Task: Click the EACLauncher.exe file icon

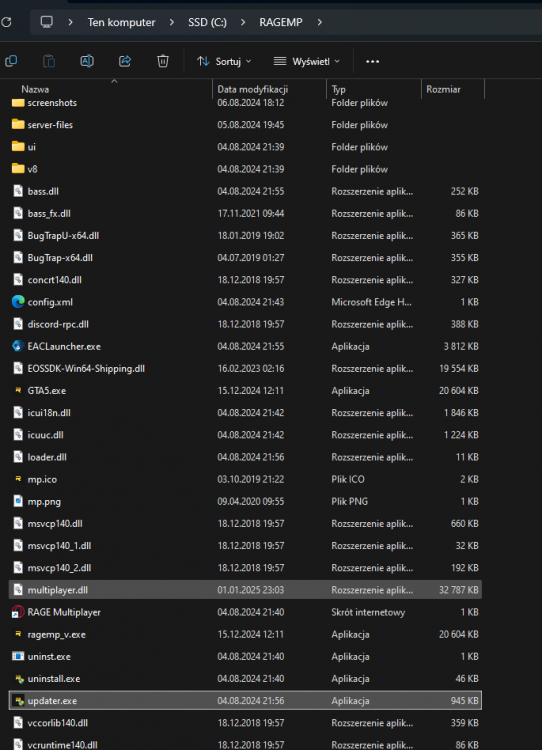Action: click(18, 346)
